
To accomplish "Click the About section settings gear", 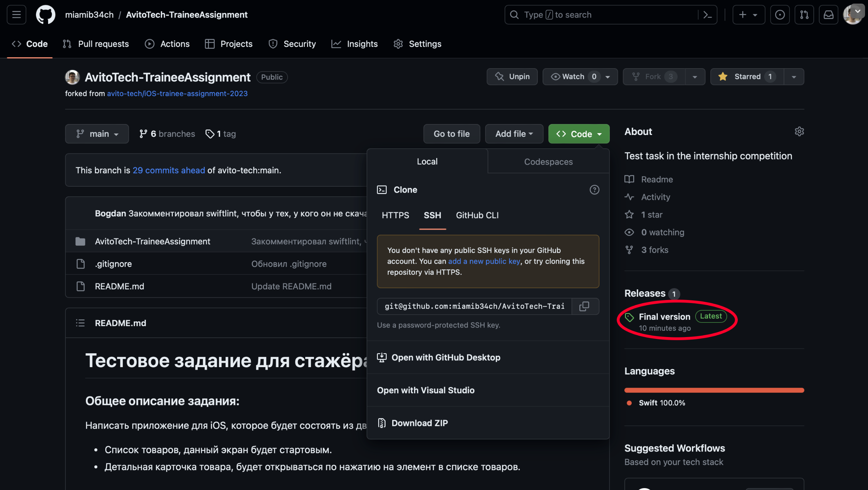I will pos(799,131).
